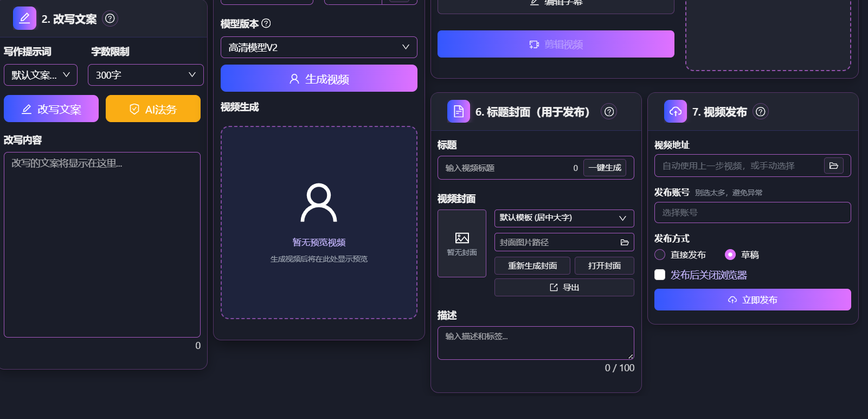Click the 一键生成 title button
Viewport: 868px width, 419px height.
coord(605,168)
